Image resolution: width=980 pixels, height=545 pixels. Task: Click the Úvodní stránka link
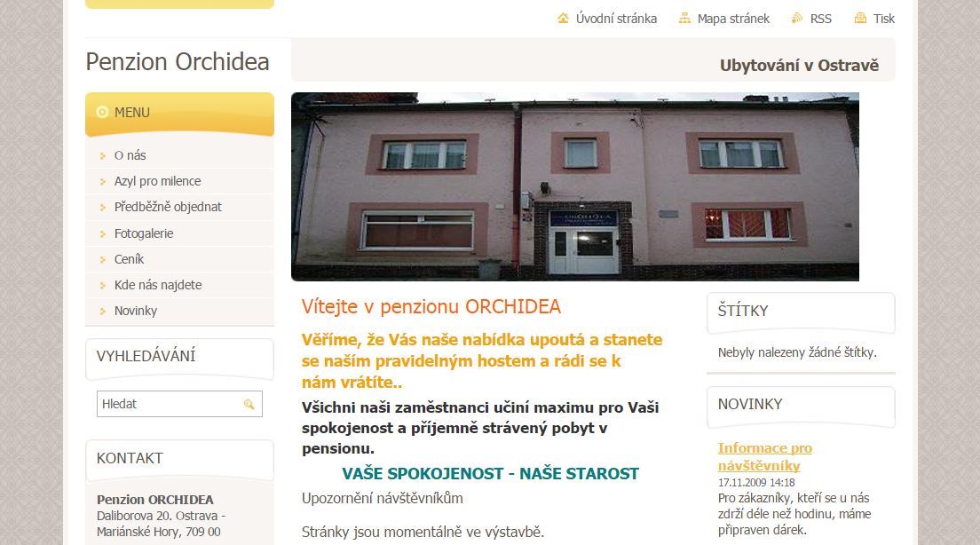[x=616, y=19]
